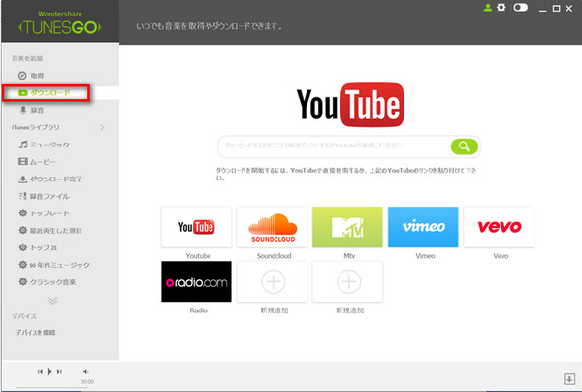Play the current track

pos(49,371)
